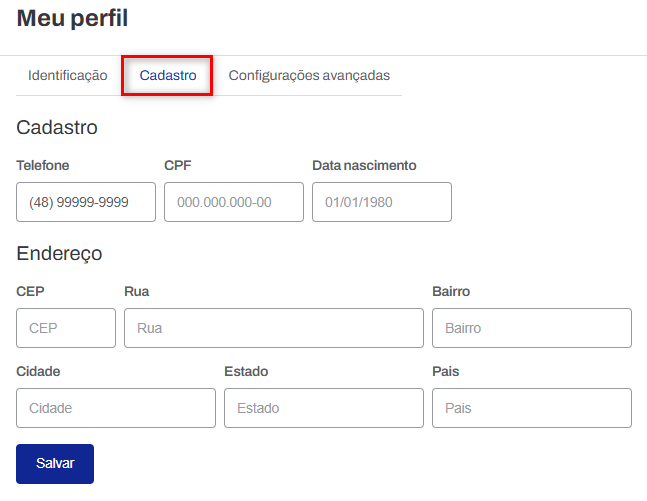Click the Cidade input box

coord(116,408)
